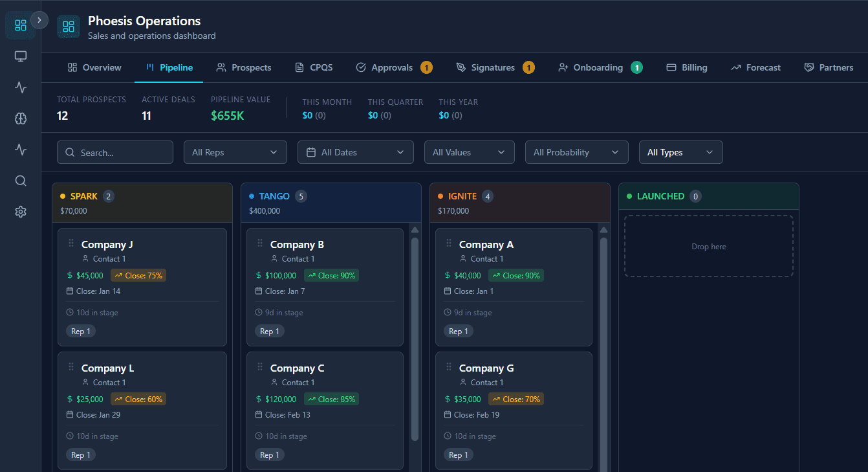Grab the drag handle on Company J card
Screen dimensions: 868x472
click(x=71, y=243)
